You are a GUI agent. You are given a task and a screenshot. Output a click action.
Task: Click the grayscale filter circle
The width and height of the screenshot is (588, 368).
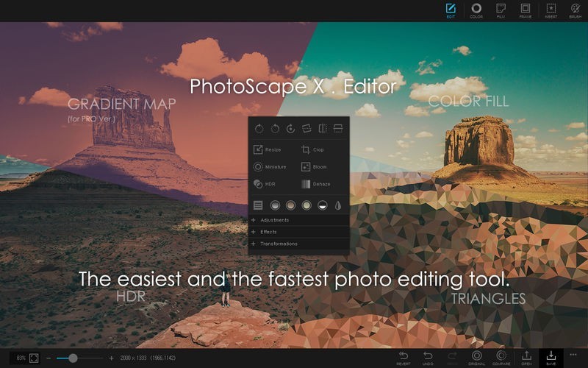275,205
